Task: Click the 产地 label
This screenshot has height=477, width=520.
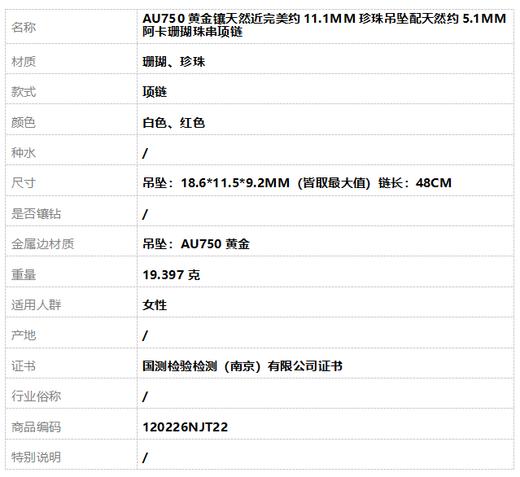Action: [23, 335]
